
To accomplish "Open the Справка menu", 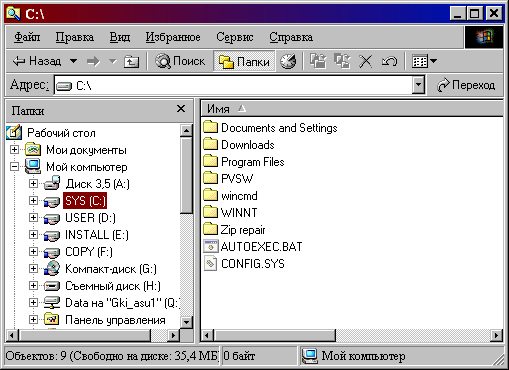I will pyautogui.click(x=291, y=37).
